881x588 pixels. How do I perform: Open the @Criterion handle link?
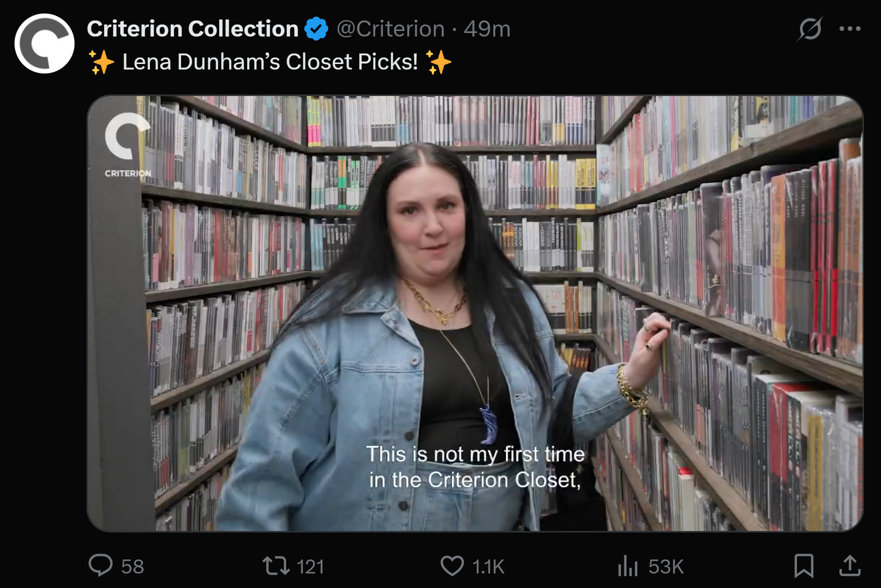coord(390,29)
